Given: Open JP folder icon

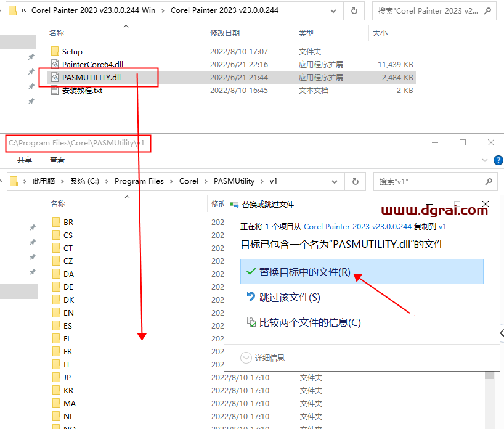Looking at the screenshot, I should click(x=56, y=377).
